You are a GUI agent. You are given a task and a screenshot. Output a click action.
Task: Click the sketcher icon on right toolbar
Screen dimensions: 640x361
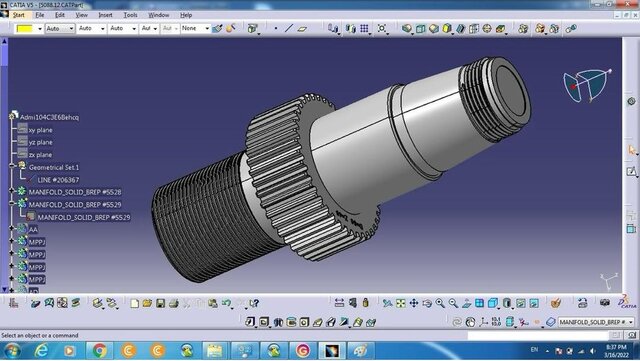click(x=631, y=171)
